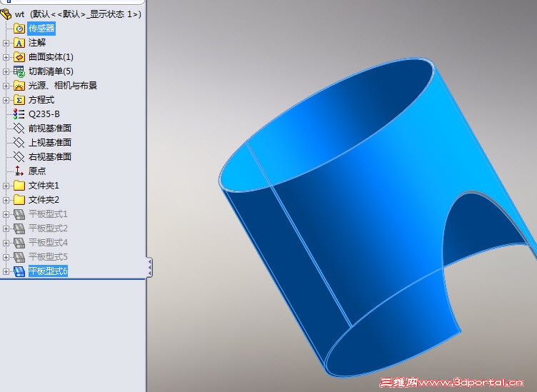
Task: Expand the 平板型式5 node
Action: pos(6,257)
